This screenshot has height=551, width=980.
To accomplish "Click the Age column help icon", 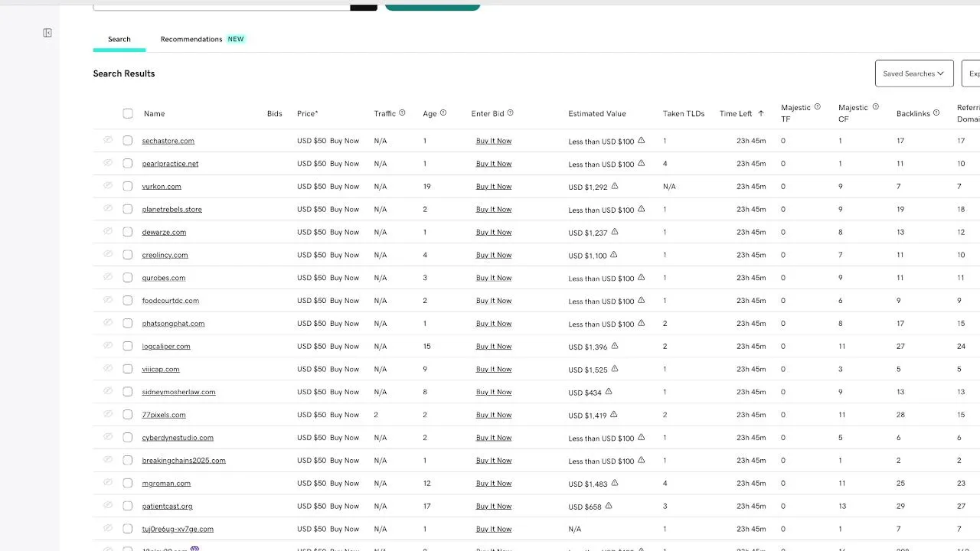I will pyautogui.click(x=443, y=113).
